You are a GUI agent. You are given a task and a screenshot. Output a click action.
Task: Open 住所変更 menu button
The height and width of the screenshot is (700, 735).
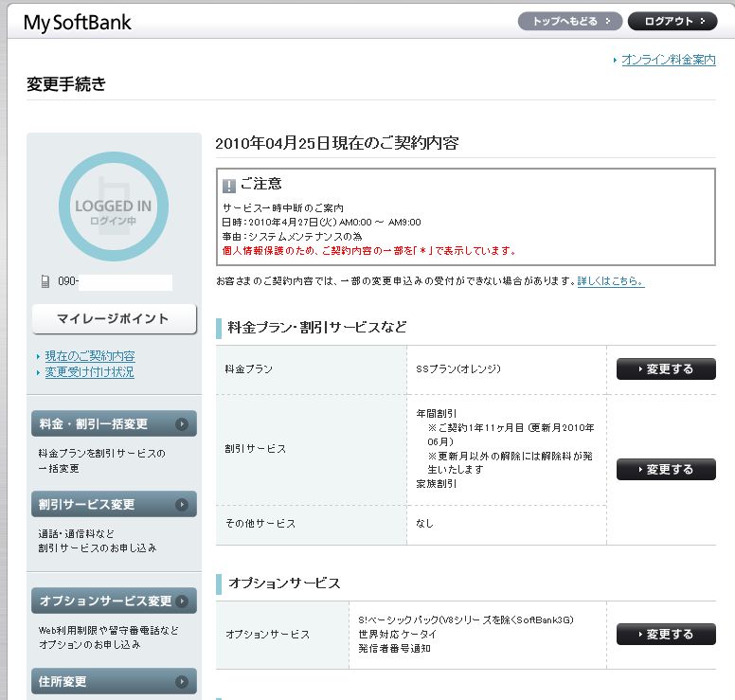(114, 681)
